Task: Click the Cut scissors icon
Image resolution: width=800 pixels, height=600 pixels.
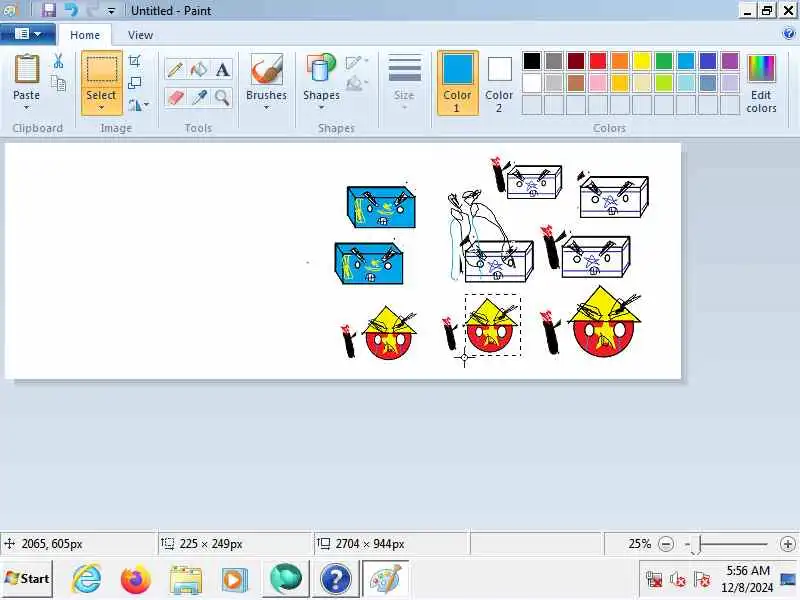Action: click(x=59, y=61)
